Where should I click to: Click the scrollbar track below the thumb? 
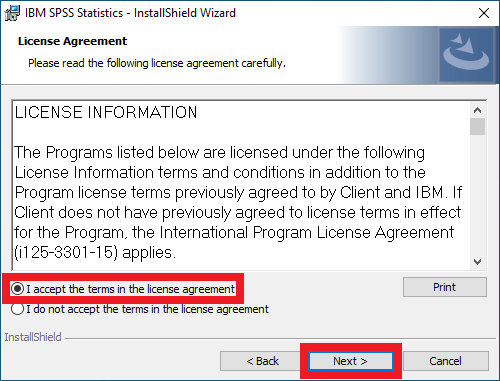(x=477, y=194)
